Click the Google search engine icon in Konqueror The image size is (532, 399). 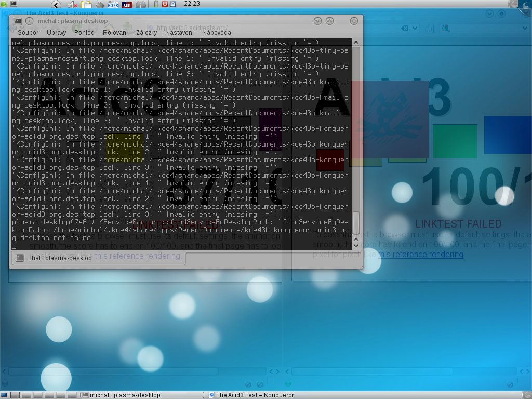pos(445,28)
